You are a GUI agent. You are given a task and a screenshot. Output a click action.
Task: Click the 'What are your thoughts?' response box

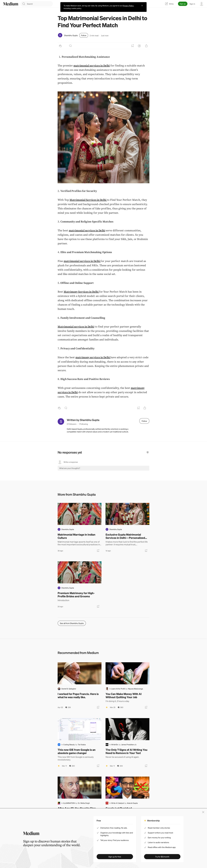(x=103, y=468)
